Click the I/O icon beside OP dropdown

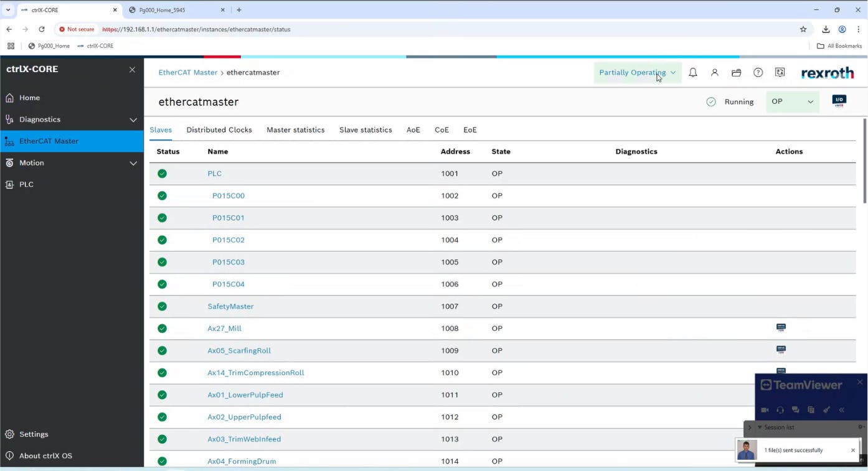[839, 101]
